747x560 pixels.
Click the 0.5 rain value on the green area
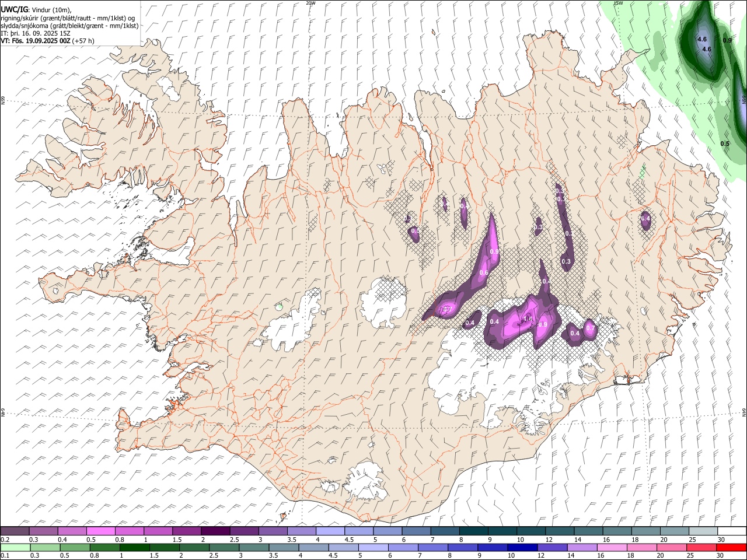pyautogui.click(x=725, y=143)
